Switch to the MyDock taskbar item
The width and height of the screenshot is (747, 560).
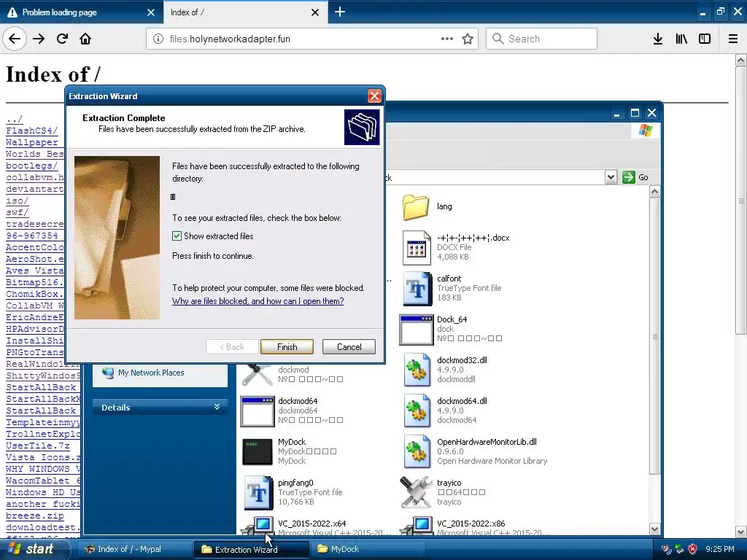coord(367,549)
